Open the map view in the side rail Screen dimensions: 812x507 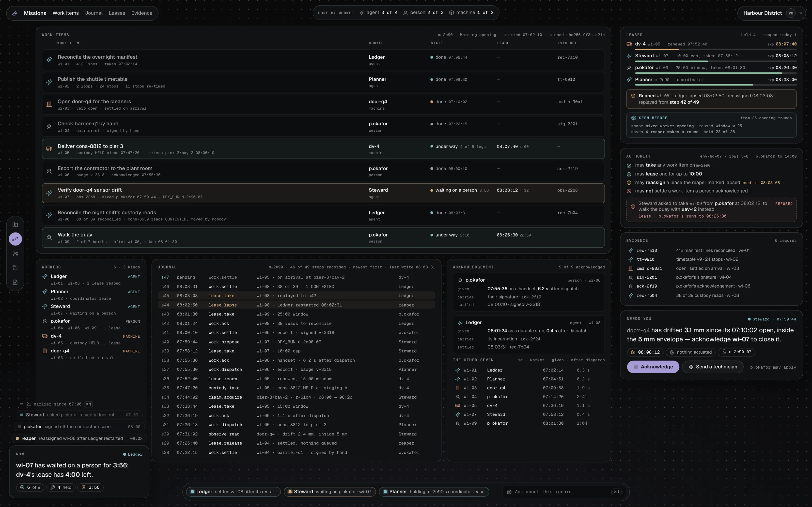(15, 225)
